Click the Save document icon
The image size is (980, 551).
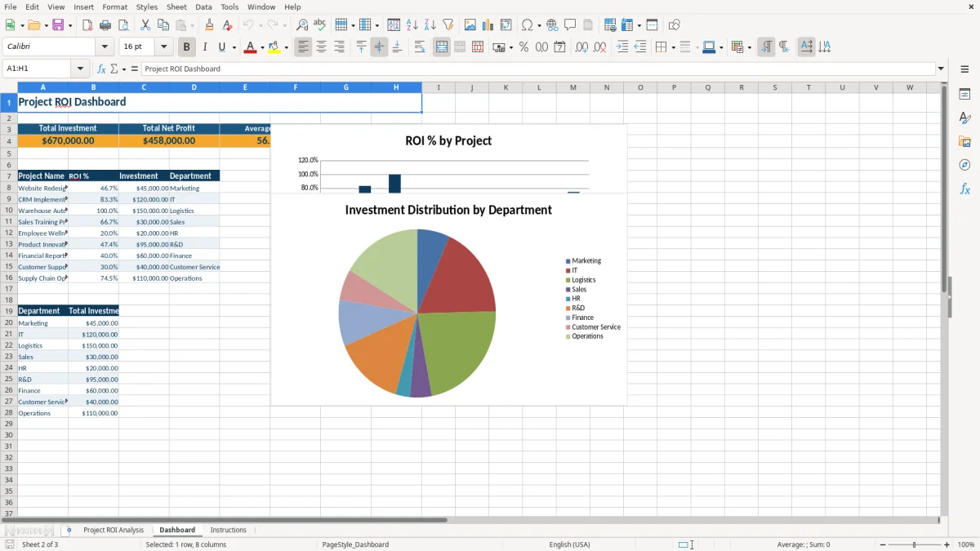pos(58,25)
